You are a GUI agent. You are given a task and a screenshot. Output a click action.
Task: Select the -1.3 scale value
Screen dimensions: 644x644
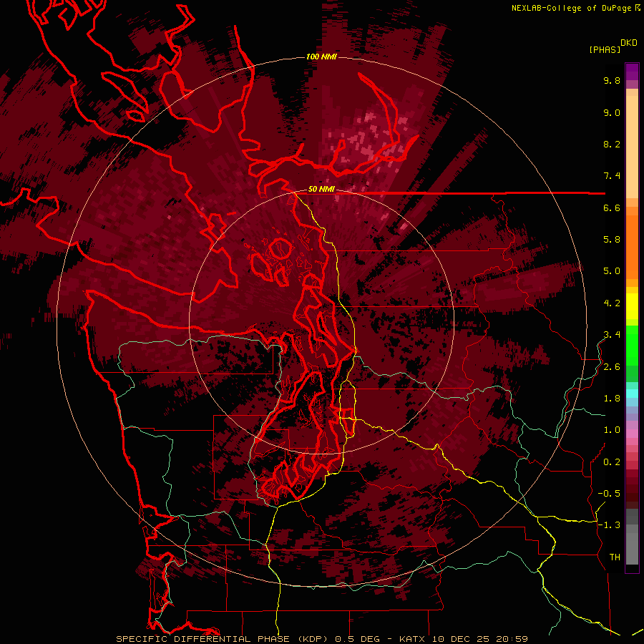click(609, 525)
